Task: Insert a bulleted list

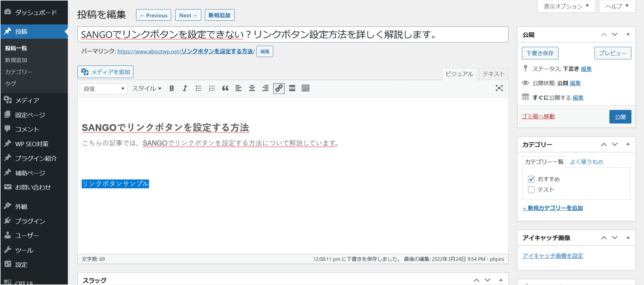Action: pos(198,89)
